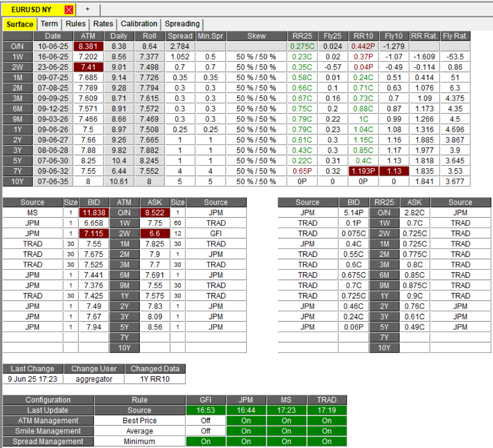Click the Best Price rule cell
The image size is (493, 448).
click(x=139, y=421)
